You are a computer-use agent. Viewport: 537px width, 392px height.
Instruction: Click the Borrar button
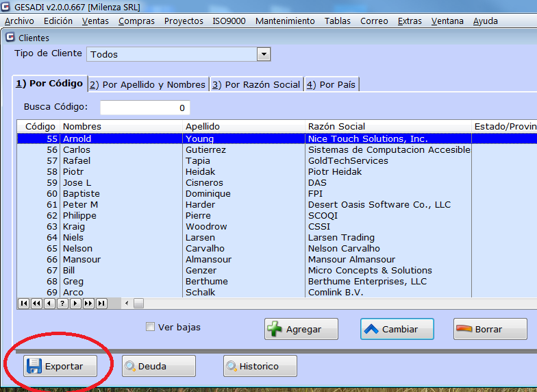click(489, 329)
